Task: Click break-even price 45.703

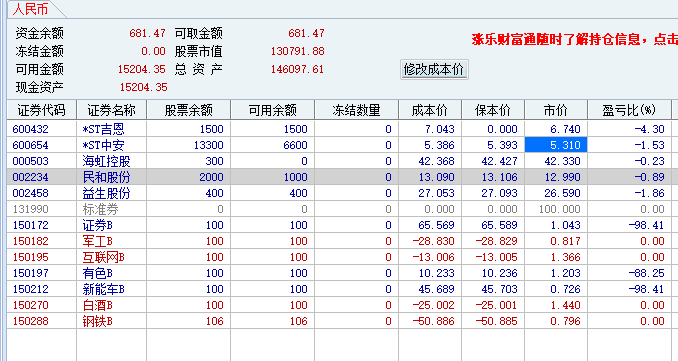Action: coord(499,289)
